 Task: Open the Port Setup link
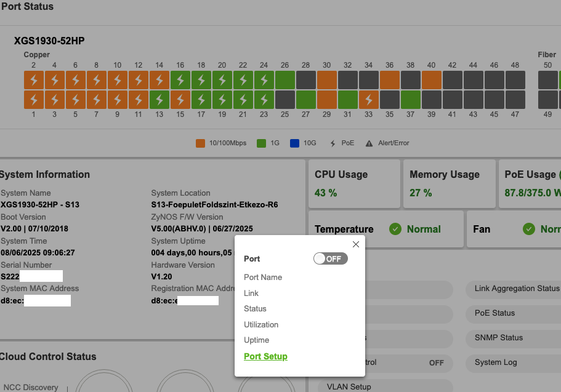click(x=265, y=356)
